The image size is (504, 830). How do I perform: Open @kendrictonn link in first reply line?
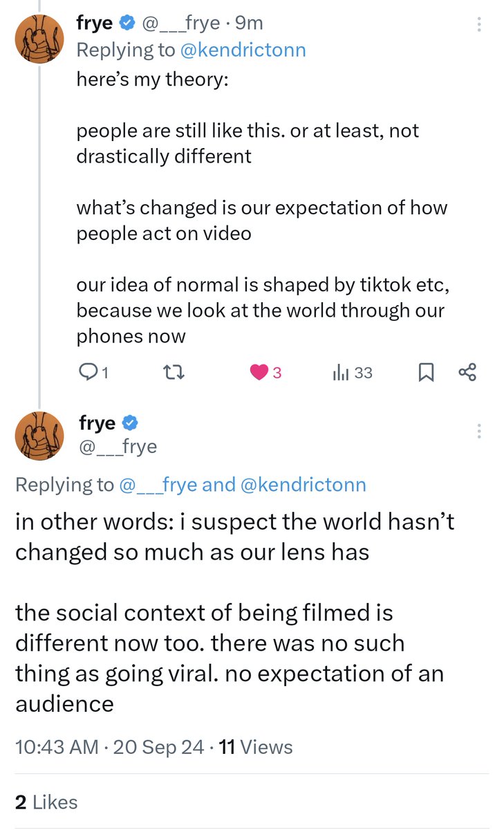(x=242, y=50)
